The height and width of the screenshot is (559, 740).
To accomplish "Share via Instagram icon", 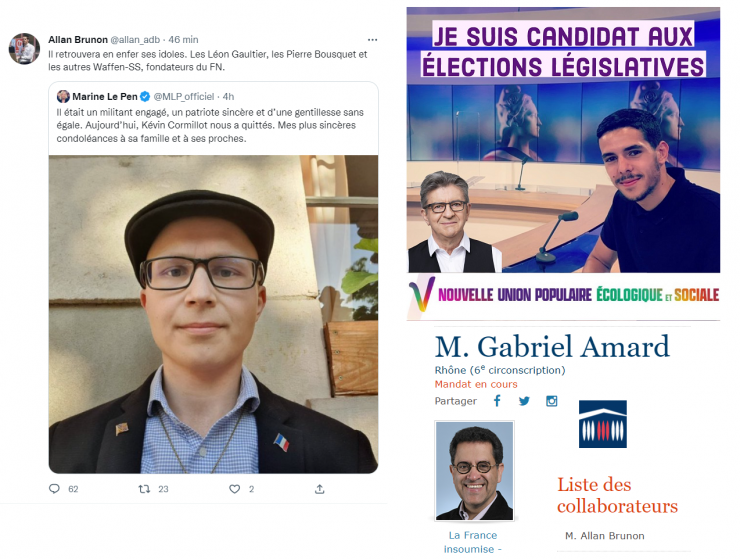I will click(x=551, y=401).
